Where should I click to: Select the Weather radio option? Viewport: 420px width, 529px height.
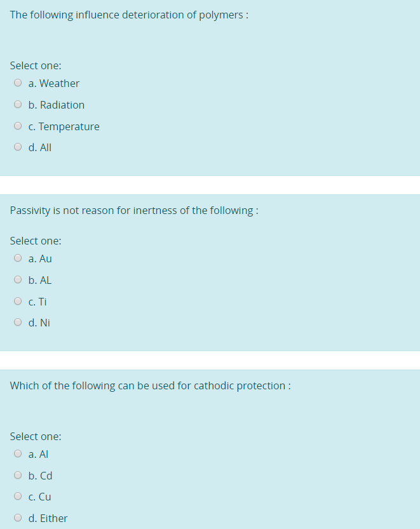(18, 83)
